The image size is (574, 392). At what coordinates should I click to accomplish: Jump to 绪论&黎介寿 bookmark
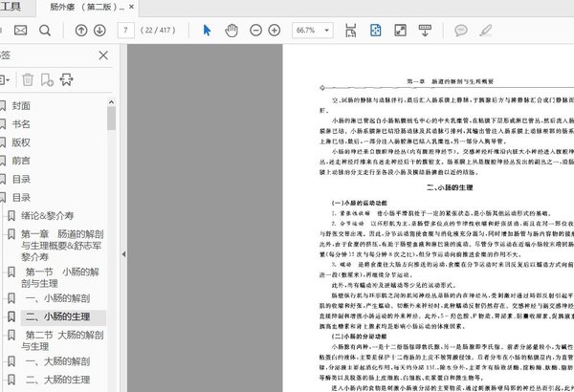[x=47, y=215]
